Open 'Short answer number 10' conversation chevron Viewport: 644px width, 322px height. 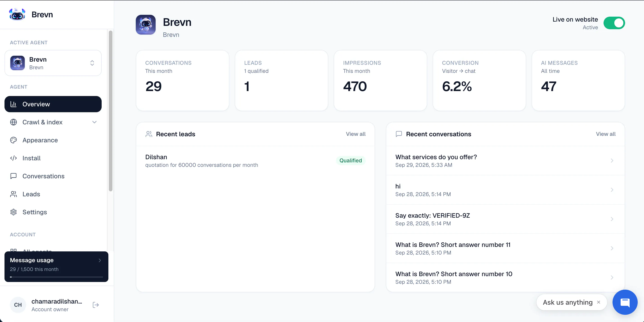pyautogui.click(x=612, y=277)
